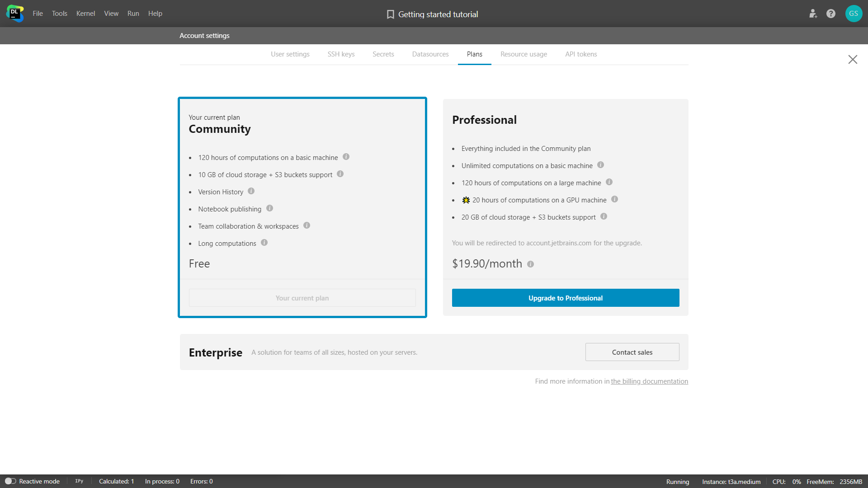868x488 pixels.
Task: Click the Contact sales button
Action: coord(632,352)
